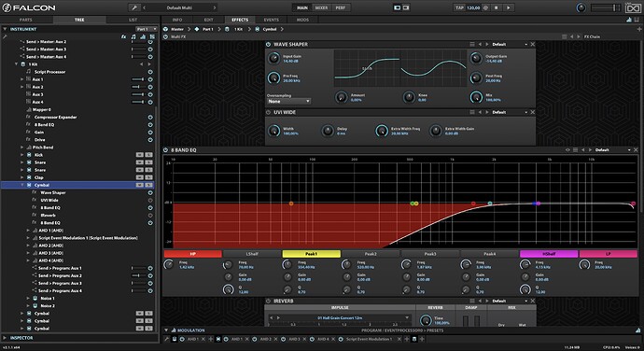Toggle 8 Band EQ power button
The width and height of the screenshot is (644, 351).
click(x=165, y=150)
